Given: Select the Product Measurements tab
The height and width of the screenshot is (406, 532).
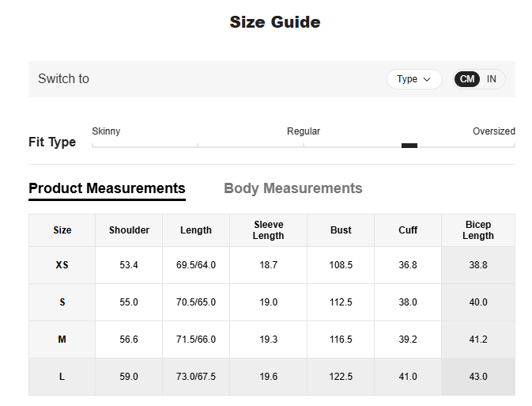Looking at the screenshot, I should [107, 188].
